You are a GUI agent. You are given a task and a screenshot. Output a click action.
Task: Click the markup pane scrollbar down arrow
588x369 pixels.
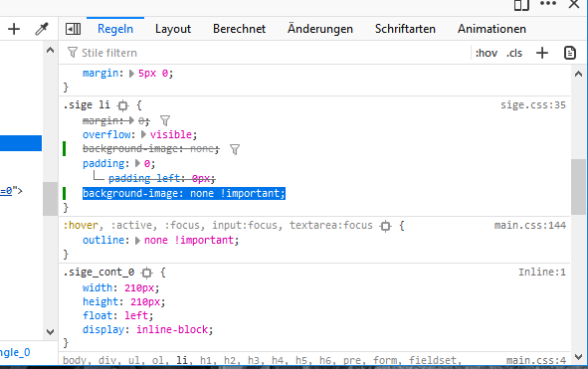[50, 332]
